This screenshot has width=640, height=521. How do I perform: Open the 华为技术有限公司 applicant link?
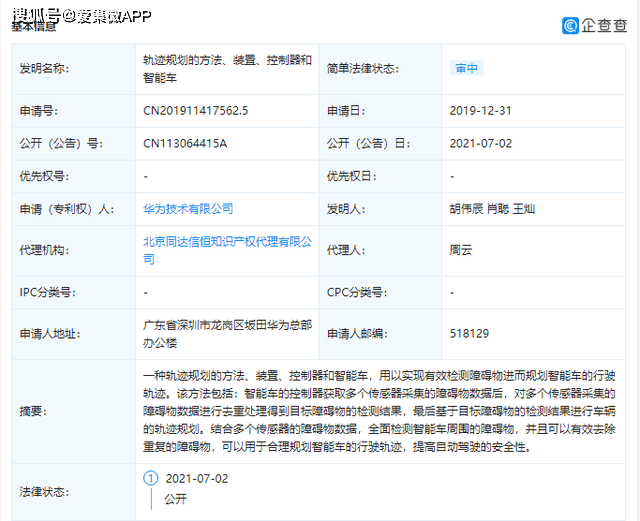pyautogui.click(x=188, y=209)
